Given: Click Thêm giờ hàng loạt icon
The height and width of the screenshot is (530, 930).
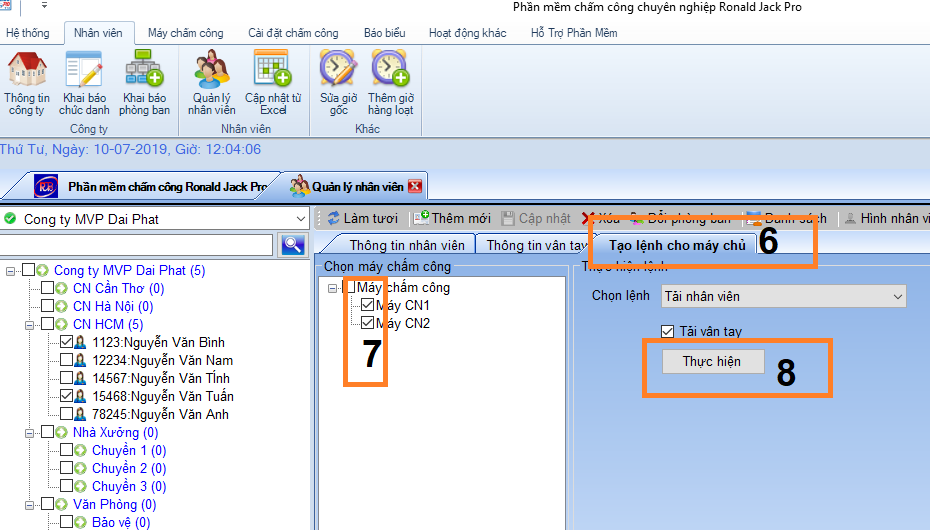Looking at the screenshot, I should (390, 69).
